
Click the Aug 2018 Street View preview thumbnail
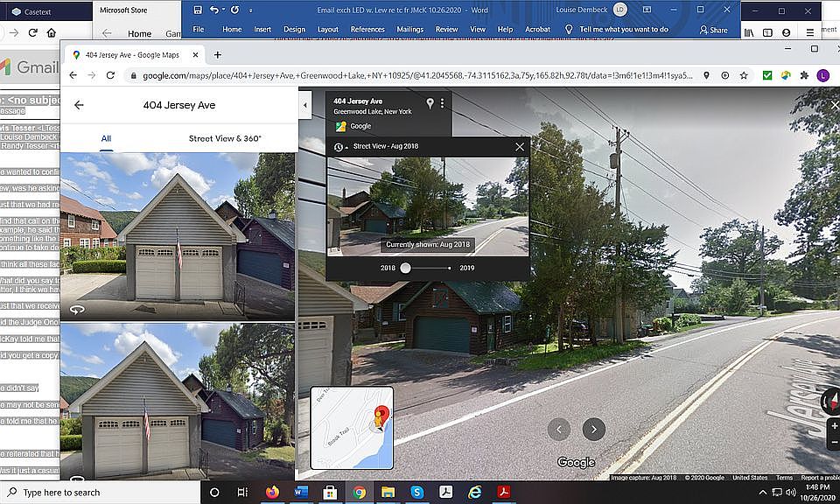[428, 206]
